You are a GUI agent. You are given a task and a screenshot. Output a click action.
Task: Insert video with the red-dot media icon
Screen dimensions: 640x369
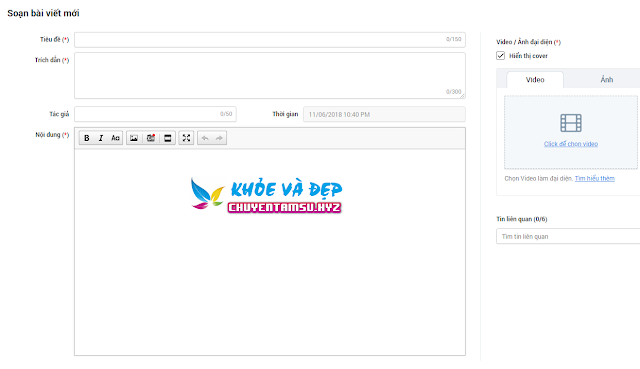coord(151,138)
